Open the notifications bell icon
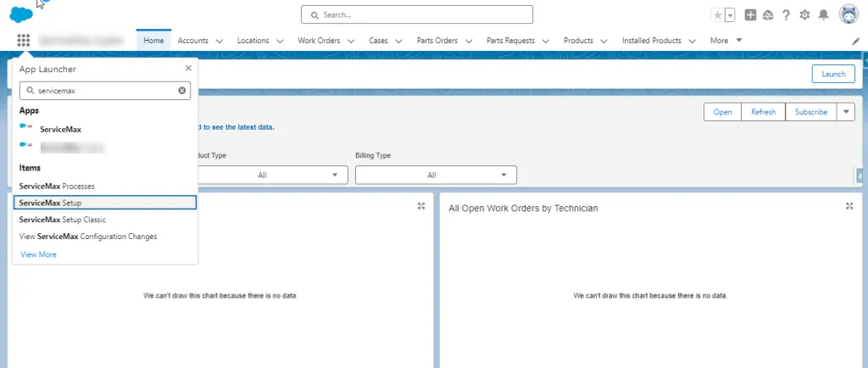 pyautogui.click(x=824, y=15)
